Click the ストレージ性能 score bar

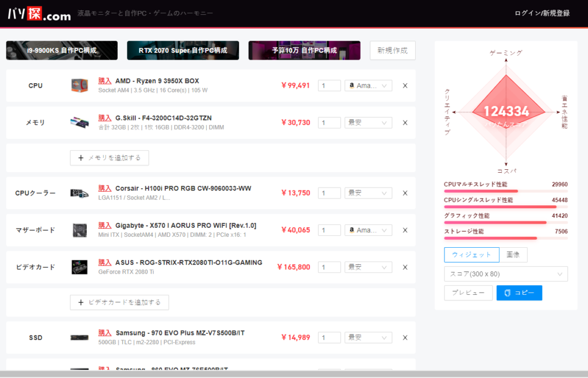[x=506, y=238]
